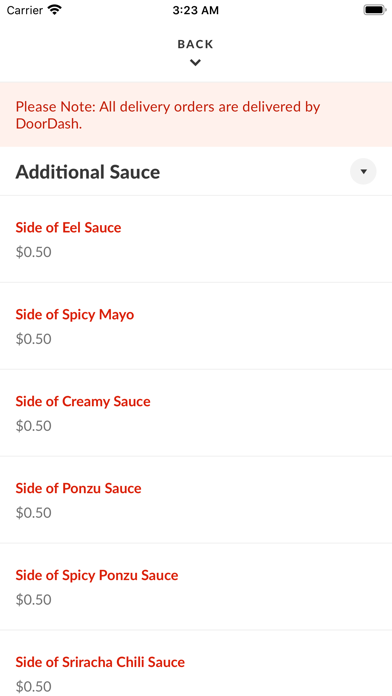This screenshot has height=696, width=392.
Task: Click the Wi-Fi status icon
Action: point(55,10)
